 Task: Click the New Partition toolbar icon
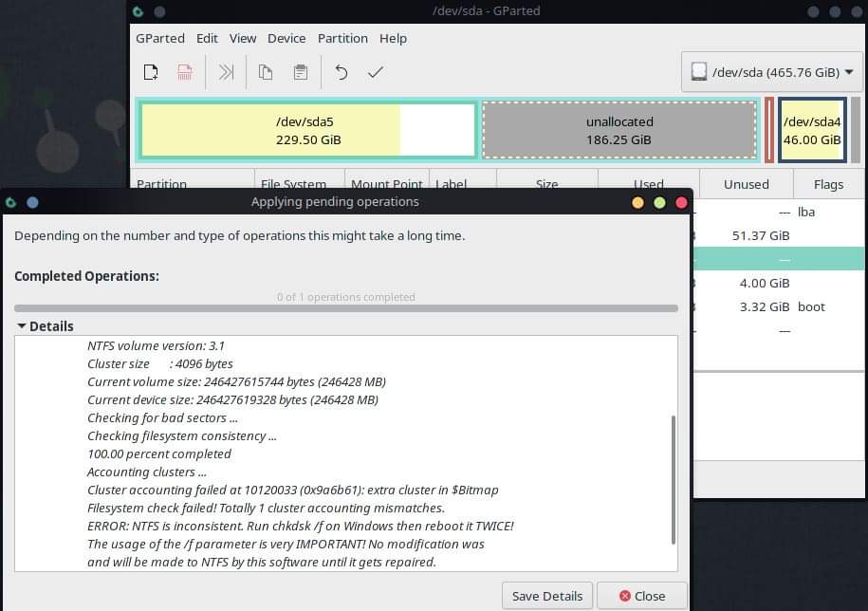(150, 71)
